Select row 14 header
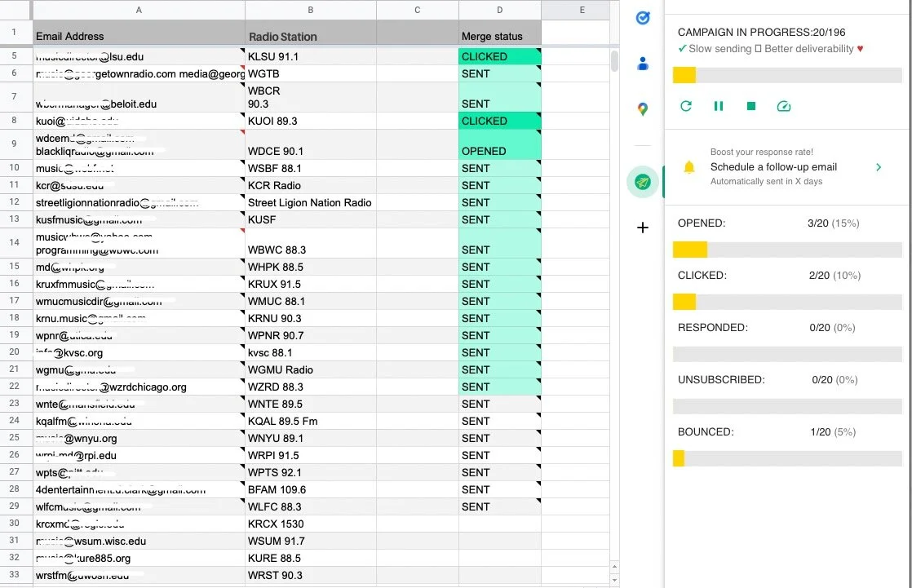Image resolution: width=912 pixels, height=588 pixels. coord(15,242)
